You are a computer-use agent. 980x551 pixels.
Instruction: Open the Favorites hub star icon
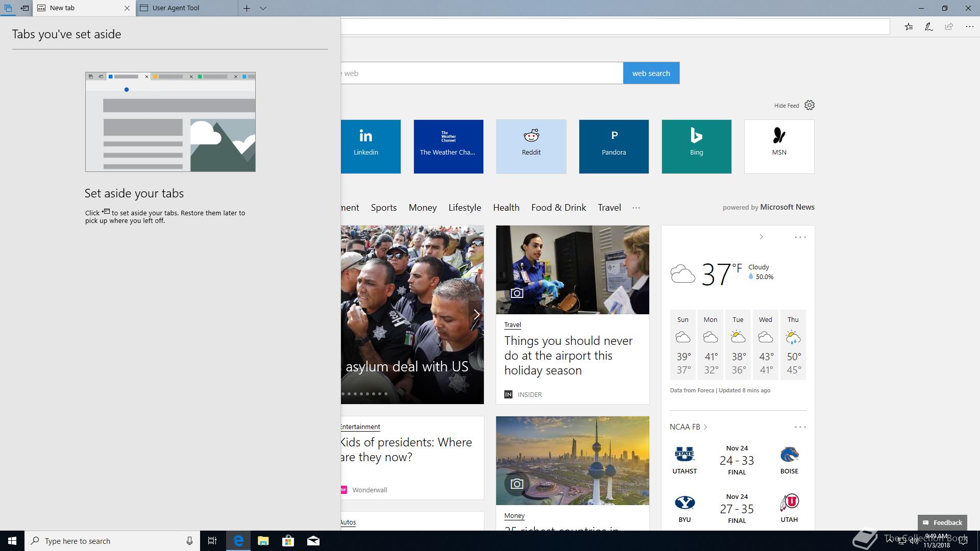click(909, 27)
